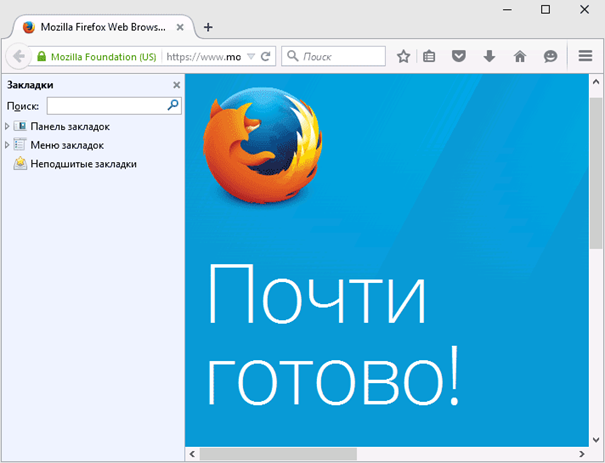The height and width of the screenshot is (463, 605).
Task: Open the hamburger main menu
Action: 585,56
